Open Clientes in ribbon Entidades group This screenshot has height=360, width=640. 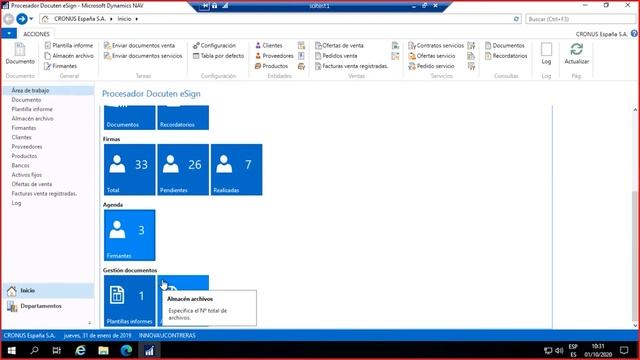click(269, 45)
